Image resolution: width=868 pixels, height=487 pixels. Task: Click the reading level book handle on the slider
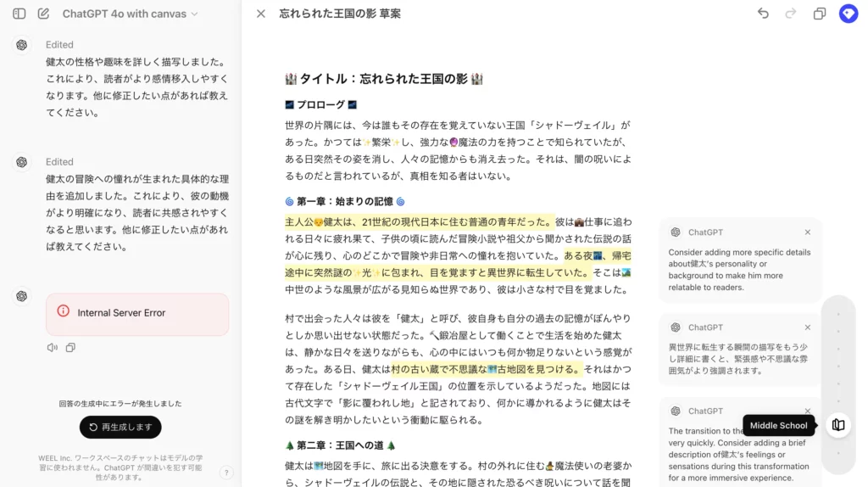pyautogui.click(x=838, y=425)
